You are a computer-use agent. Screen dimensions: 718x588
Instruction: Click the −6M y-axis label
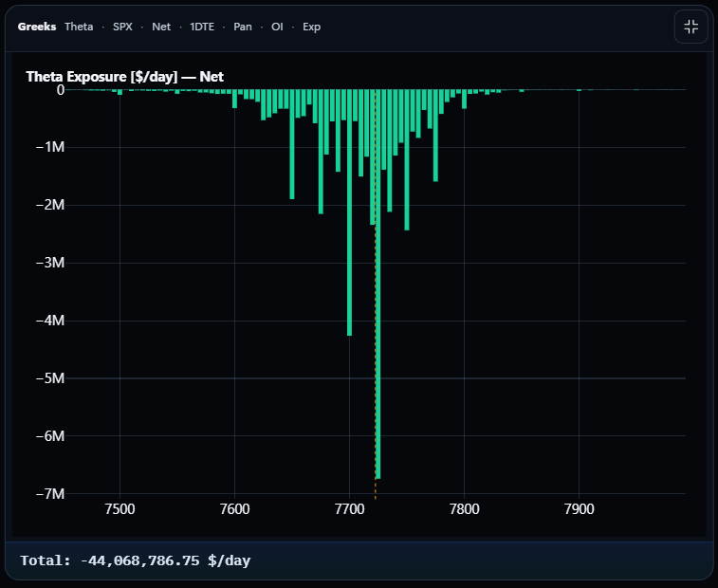tap(50, 436)
